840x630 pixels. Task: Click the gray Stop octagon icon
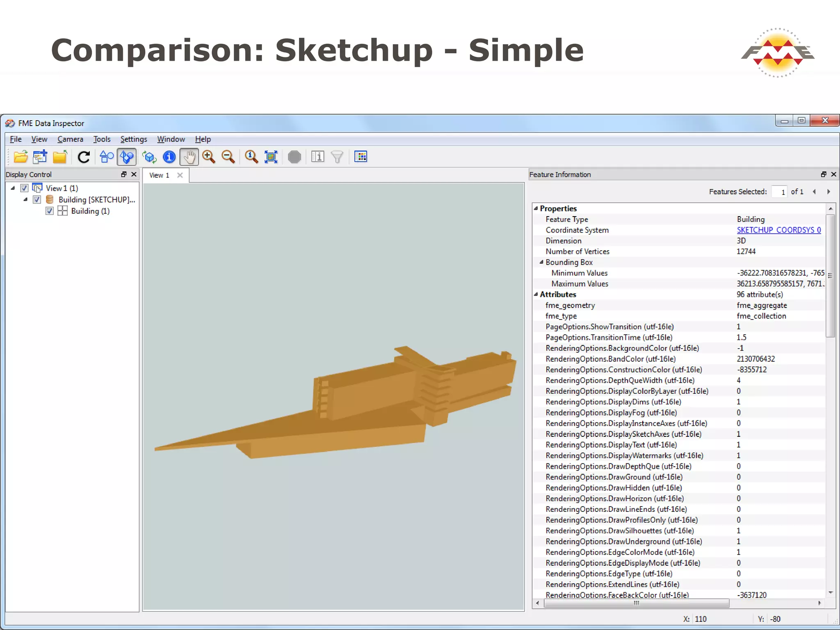coord(294,157)
